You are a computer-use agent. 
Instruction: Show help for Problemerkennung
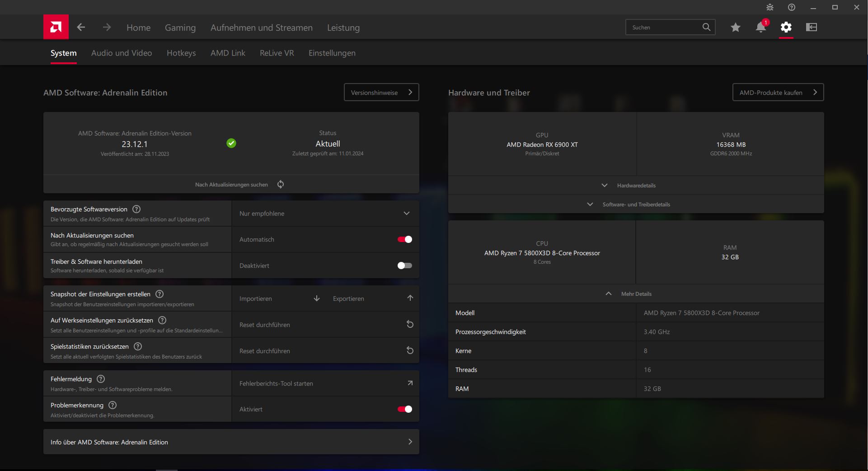[x=113, y=405]
